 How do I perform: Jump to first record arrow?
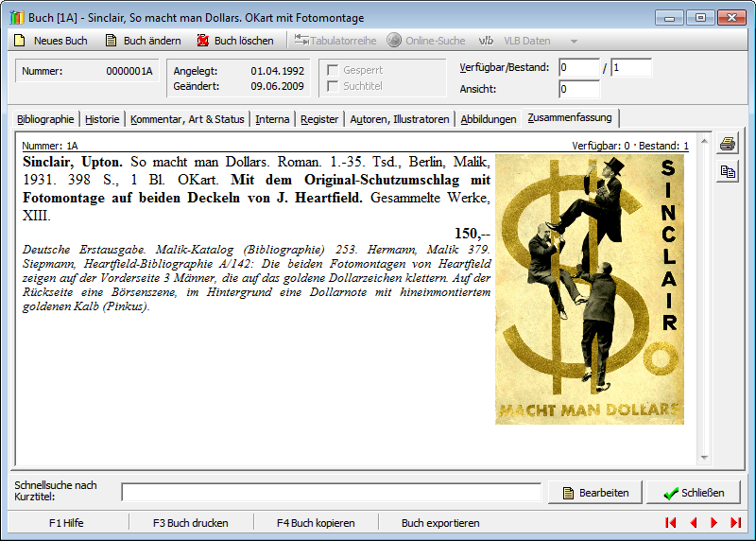(x=671, y=523)
